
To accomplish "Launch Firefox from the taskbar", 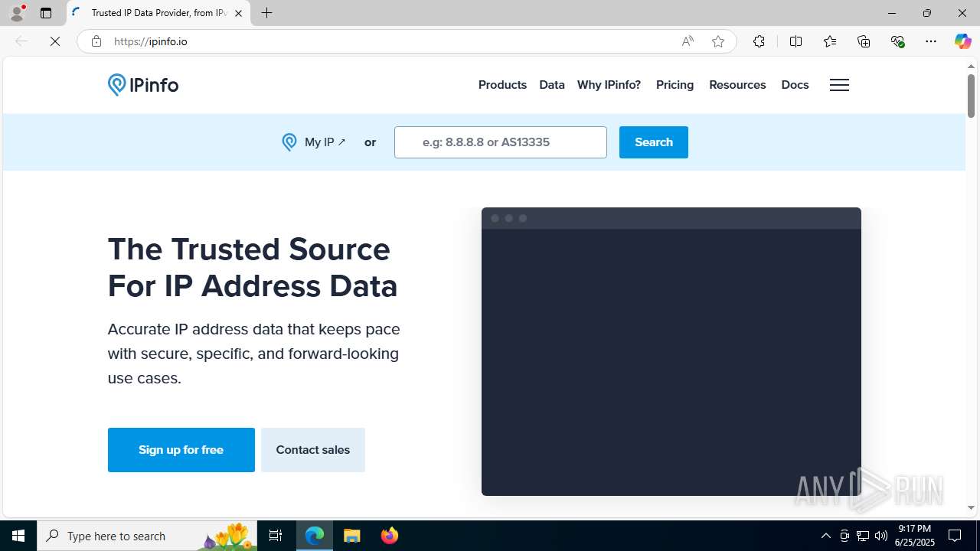I will pyautogui.click(x=390, y=536).
